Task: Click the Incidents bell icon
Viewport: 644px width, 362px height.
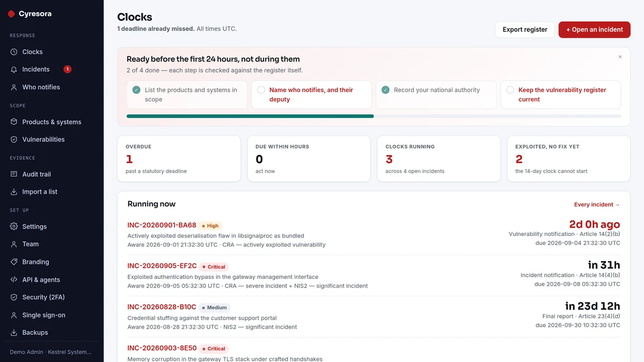Action: (x=14, y=69)
